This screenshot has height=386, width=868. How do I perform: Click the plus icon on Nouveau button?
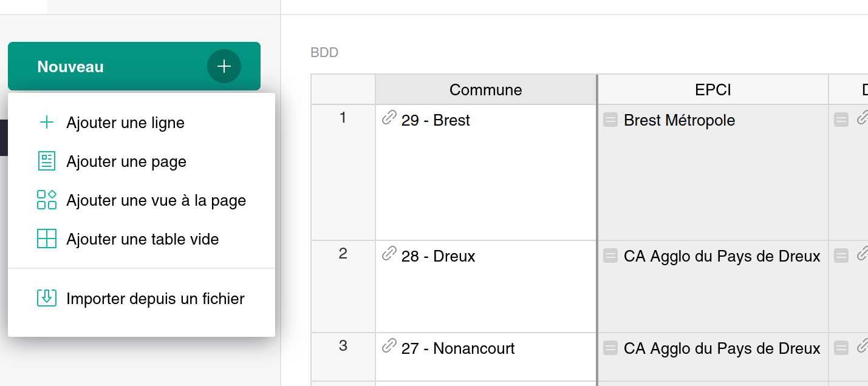point(224,66)
